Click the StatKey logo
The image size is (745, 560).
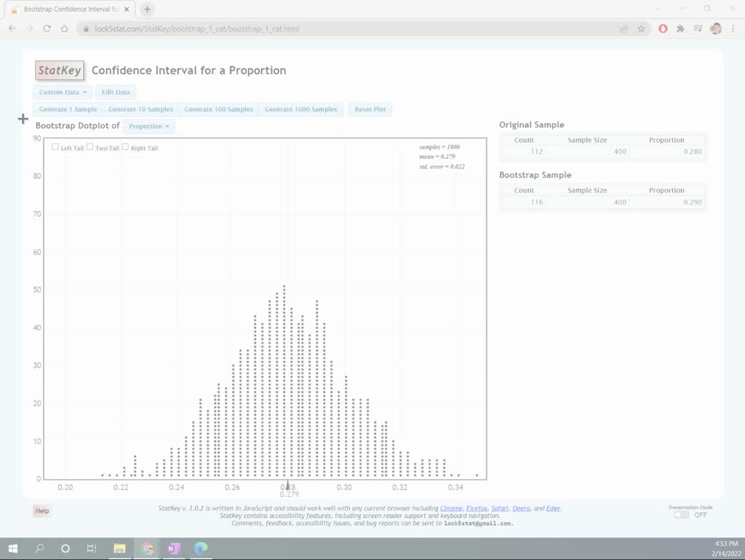click(x=59, y=70)
